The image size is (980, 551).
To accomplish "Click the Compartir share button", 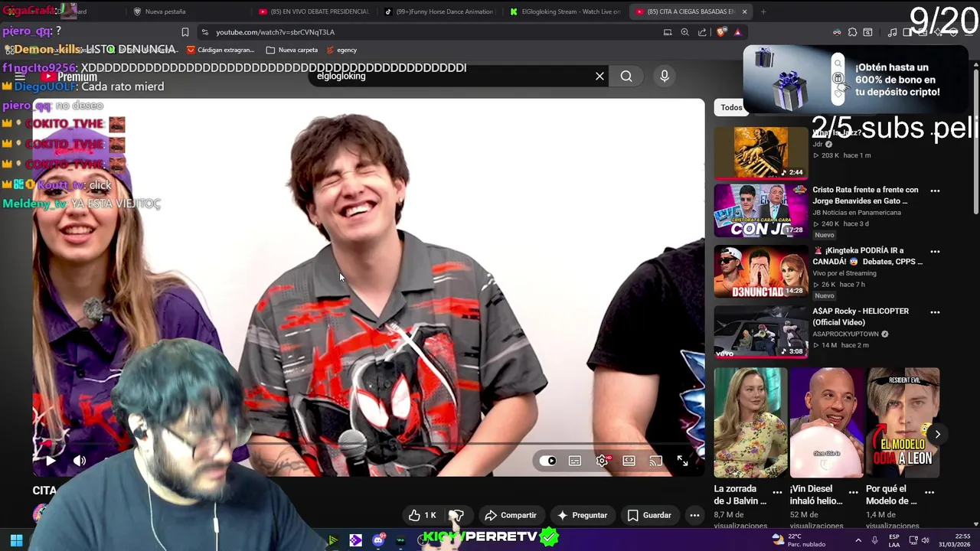I will point(511,515).
